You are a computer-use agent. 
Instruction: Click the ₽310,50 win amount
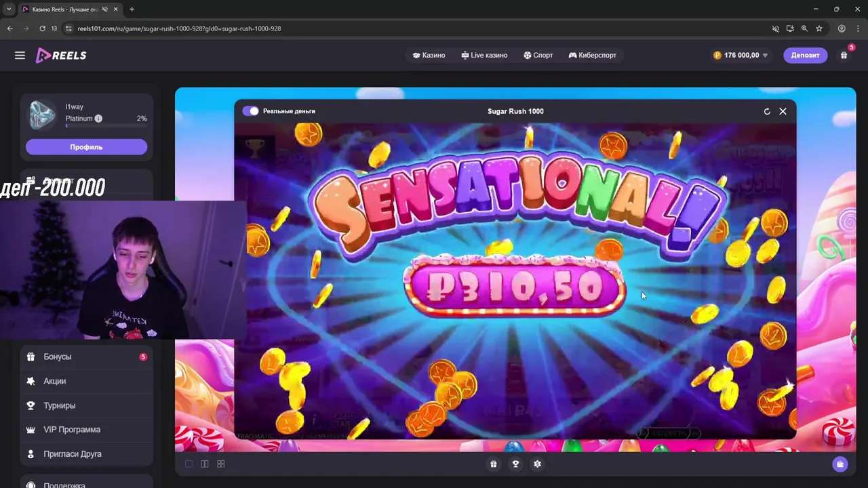pos(515,288)
